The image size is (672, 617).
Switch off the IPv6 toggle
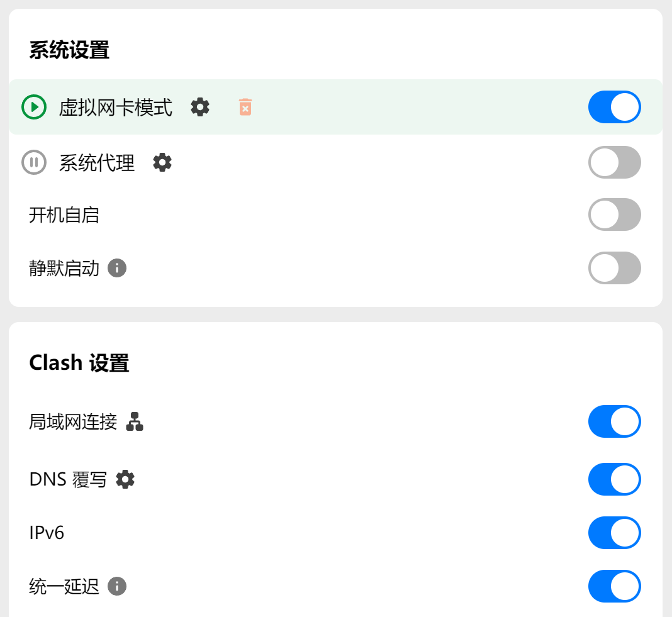coord(614,533)
